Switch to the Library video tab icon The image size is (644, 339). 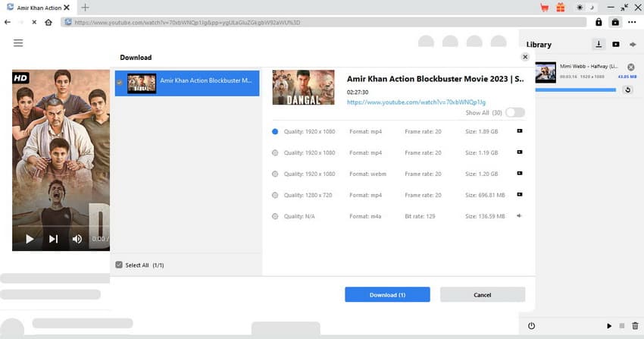(615, 45)
